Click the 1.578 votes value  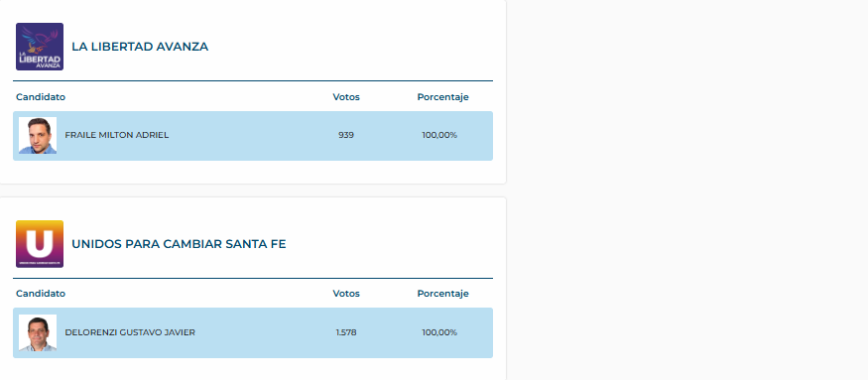pyautogui.click(x=346, y=333)
